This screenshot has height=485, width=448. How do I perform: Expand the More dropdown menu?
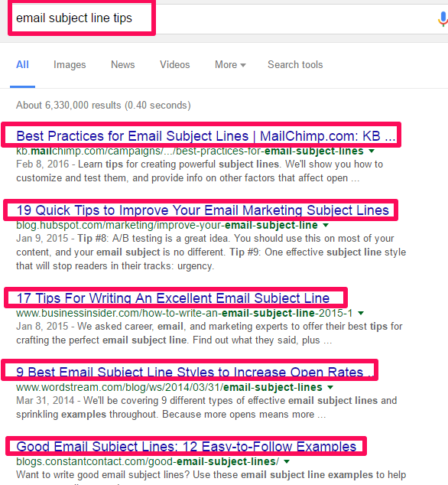coord(230,65)
